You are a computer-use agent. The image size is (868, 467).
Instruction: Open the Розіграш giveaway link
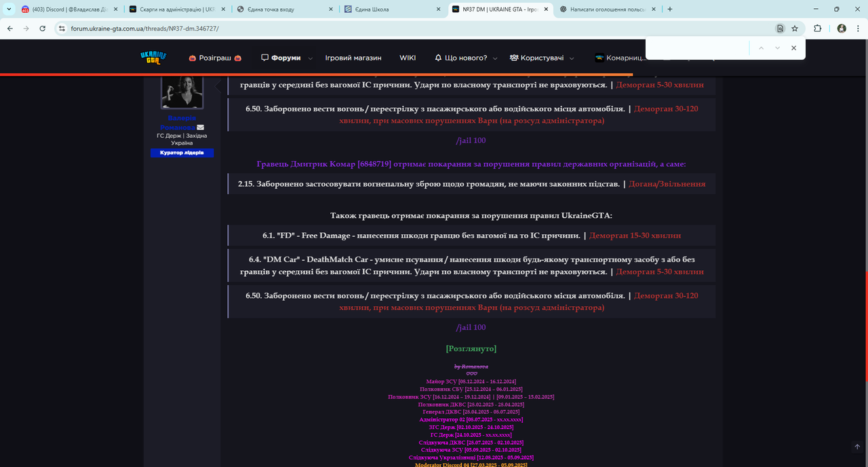pyautogui.click(x=215, y=58)
